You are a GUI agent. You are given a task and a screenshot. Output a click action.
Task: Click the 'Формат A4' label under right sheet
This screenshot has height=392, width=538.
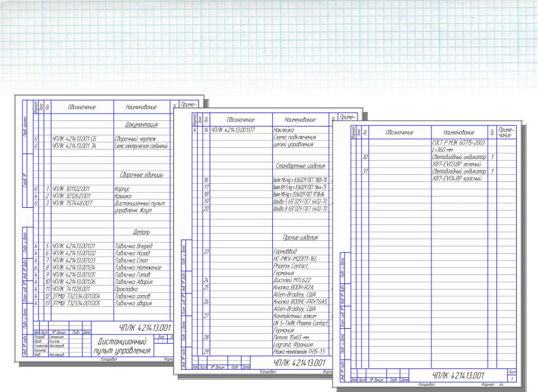[x=492, y=385]
